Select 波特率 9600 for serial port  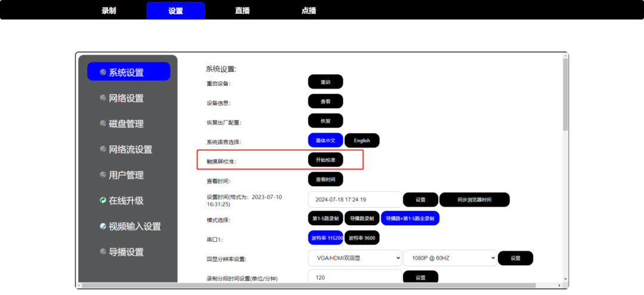pos(362,238)
